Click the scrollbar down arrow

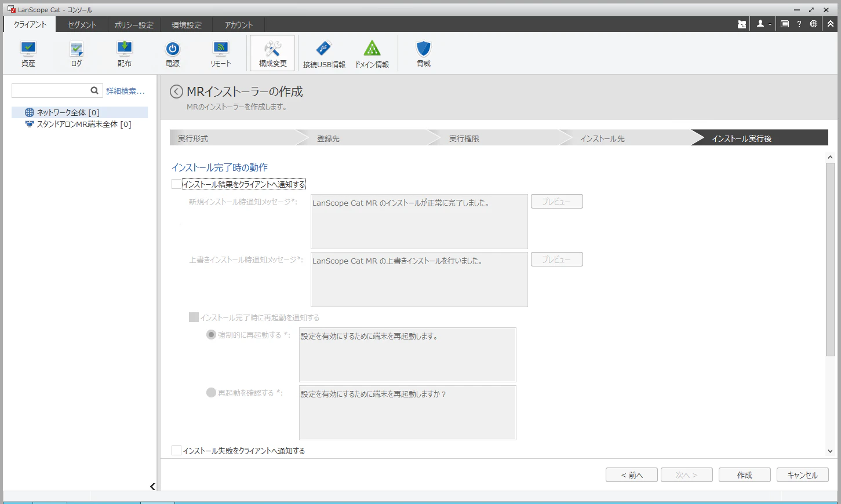pyautogui.click(x=830, y=451)
